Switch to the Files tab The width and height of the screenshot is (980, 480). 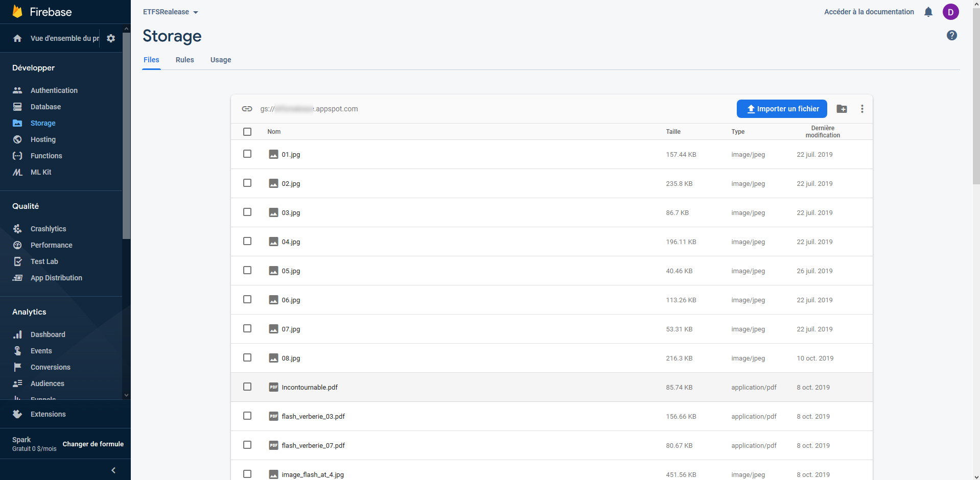[x=151, y=60]
